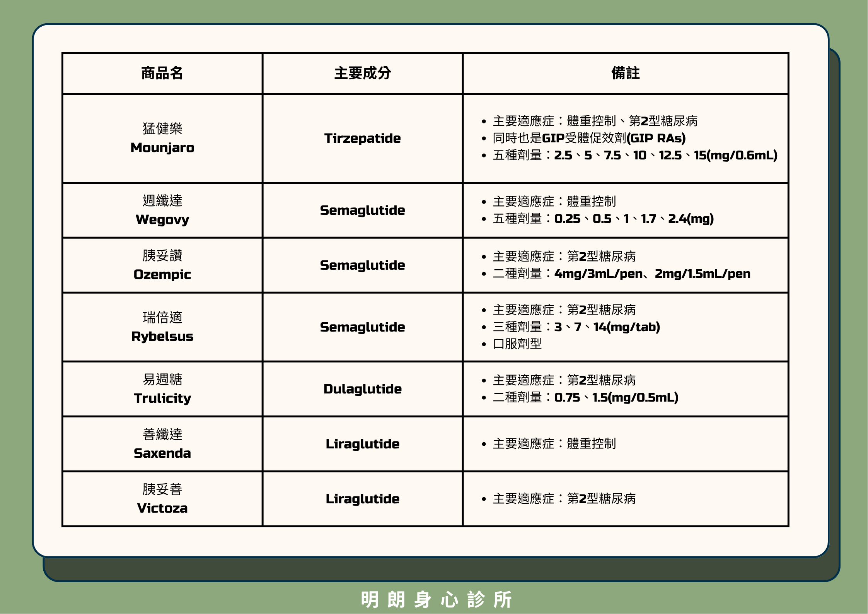Select Liraglutide in the Victoza row
868x614 pixels.
pyautogui.click(x=363, y=499)
